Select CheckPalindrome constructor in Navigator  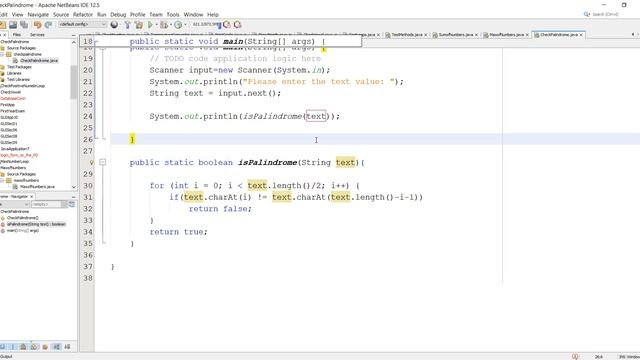[22, 218]
